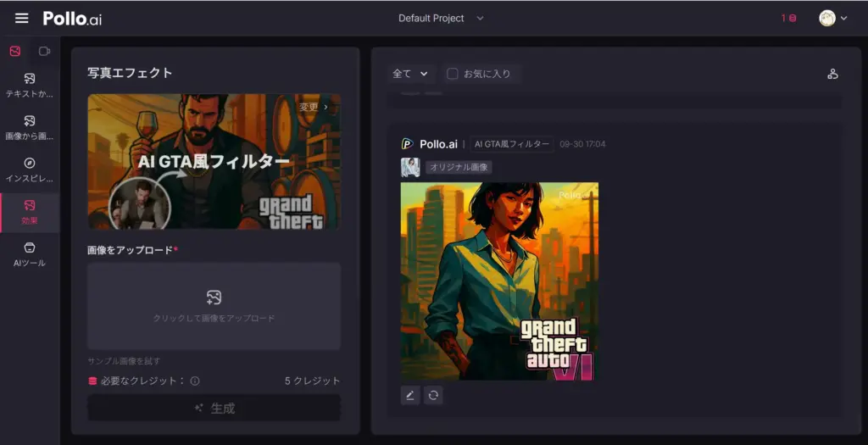Open インスピレーション sidebar item
Viewport: 868px width, 445px height.
tap(30, 170)
